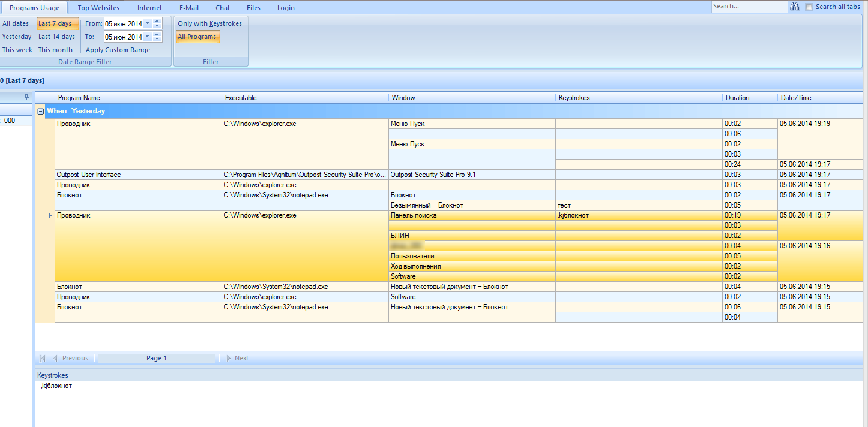Select the All Programs filter

tap(197, 37)
